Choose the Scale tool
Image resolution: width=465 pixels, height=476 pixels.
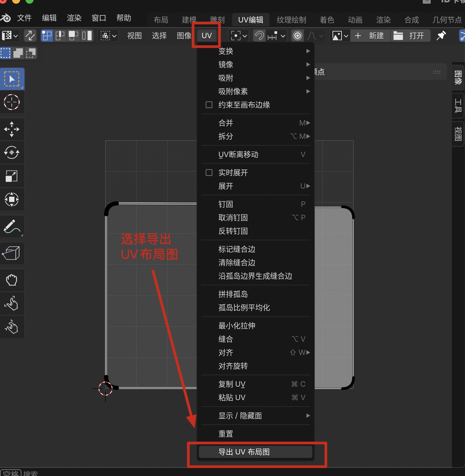click(x=12, y=176)
